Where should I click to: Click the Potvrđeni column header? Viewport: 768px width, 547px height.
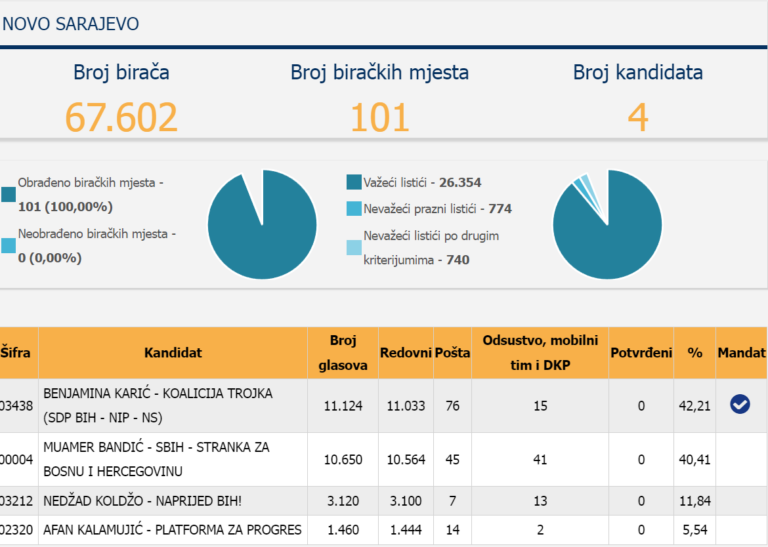tap(641, 353)
